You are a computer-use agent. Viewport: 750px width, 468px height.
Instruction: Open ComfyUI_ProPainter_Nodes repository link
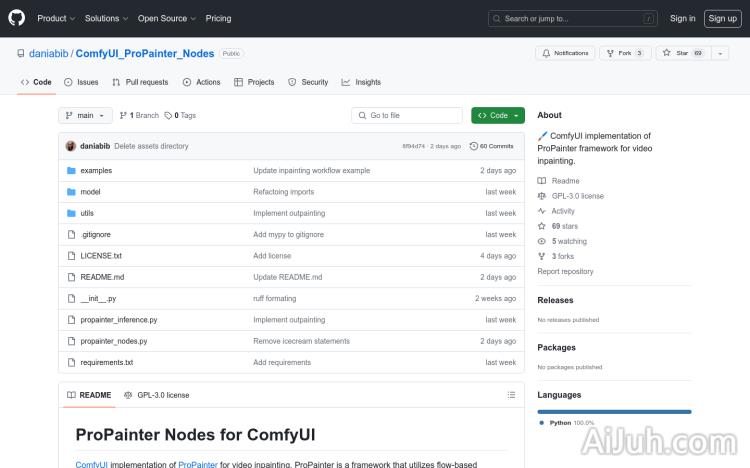(x=144, y=54)
